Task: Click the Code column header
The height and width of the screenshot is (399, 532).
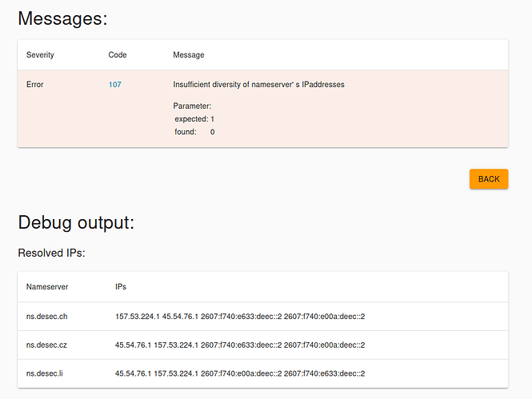Action: point(118,55)
